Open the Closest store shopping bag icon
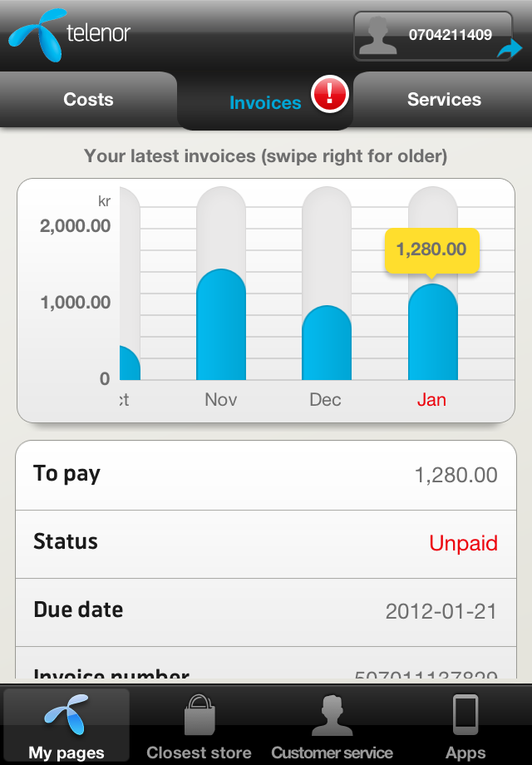 199,714
